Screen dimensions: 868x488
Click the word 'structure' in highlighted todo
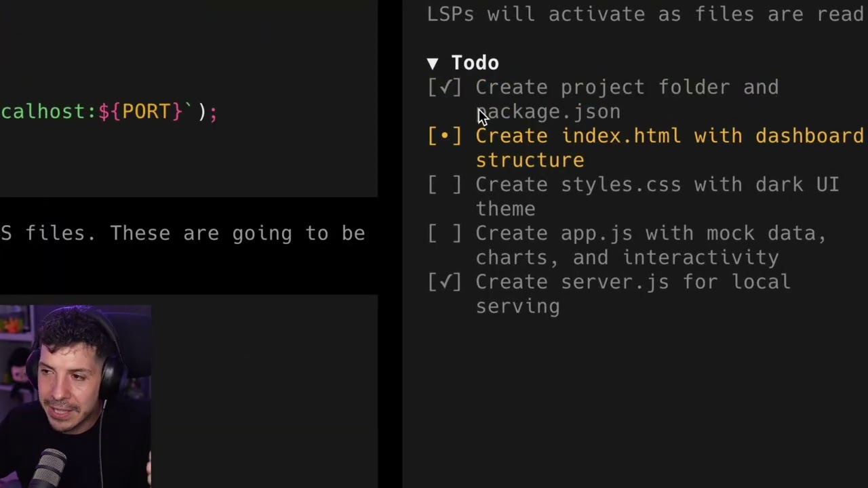(530, 161)
